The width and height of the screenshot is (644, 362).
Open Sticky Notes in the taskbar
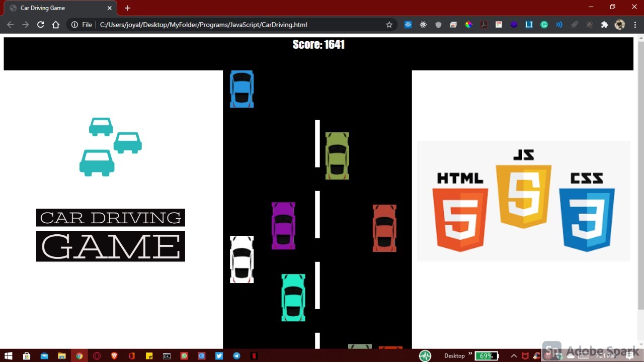(x=149, y=355)
